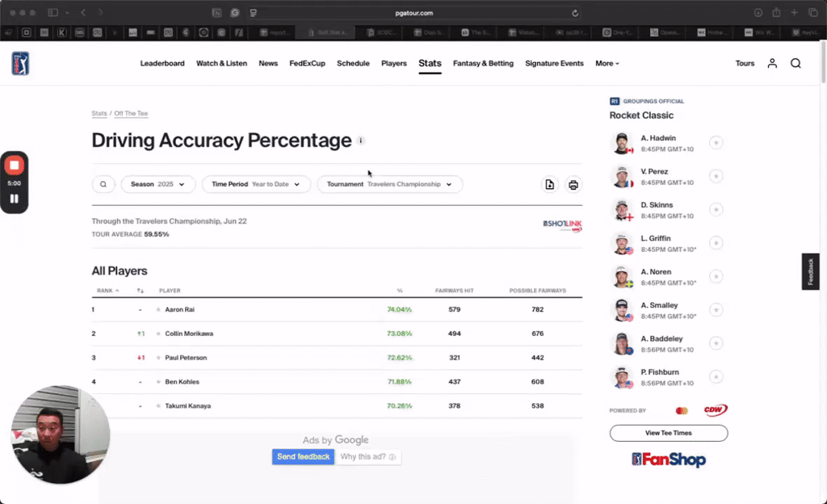Click Send feedback on the ad

(x=304, y=456)
